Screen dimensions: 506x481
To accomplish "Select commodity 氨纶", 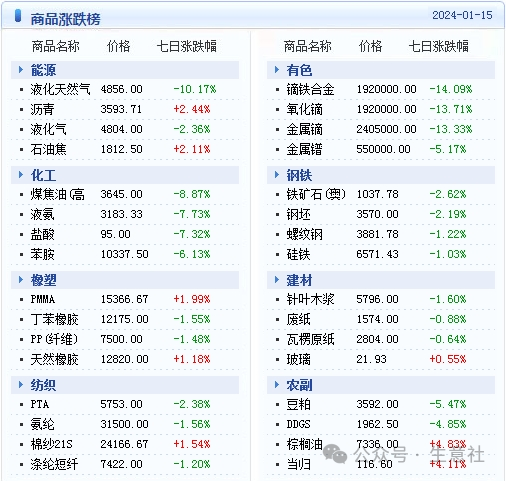I will 42,424.
